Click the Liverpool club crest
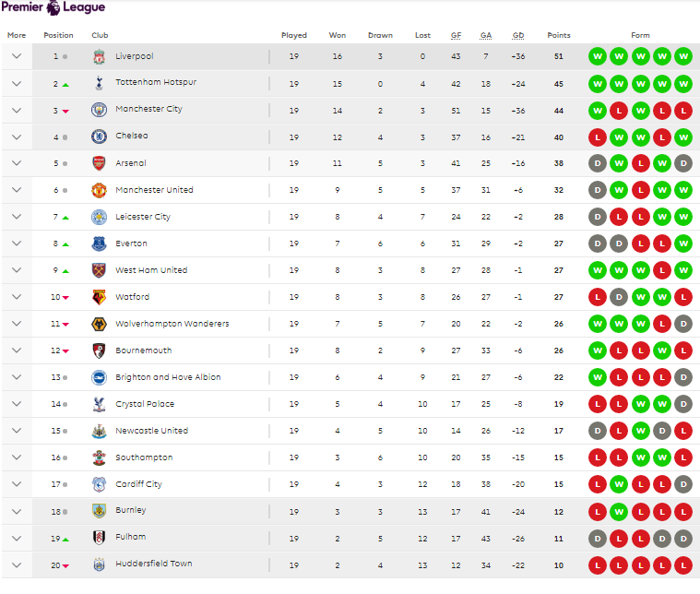Image resolution: width=700 pixels, height=594 pixels. click(99, 56)
